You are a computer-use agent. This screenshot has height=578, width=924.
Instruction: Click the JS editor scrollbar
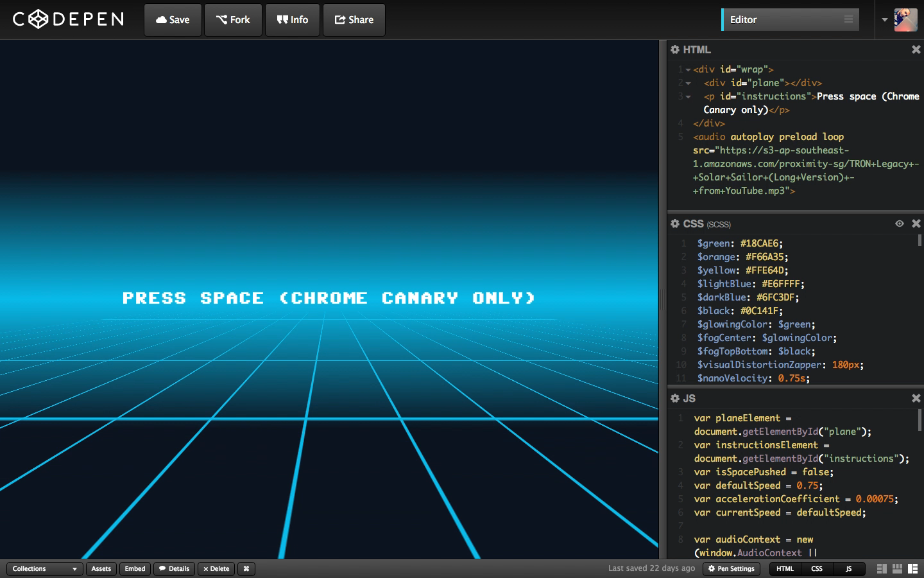pyautogui.click(x=920, y=420)
